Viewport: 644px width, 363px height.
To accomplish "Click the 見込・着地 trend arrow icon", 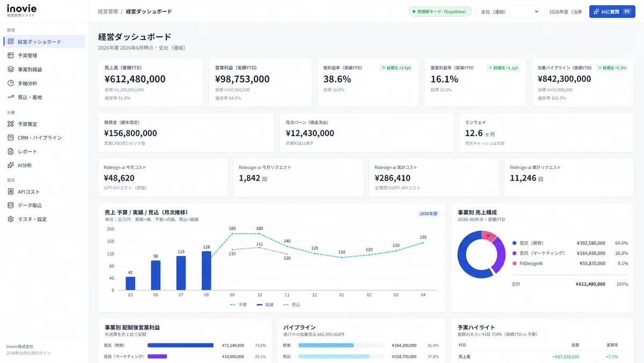I will [x=11, y=97].
